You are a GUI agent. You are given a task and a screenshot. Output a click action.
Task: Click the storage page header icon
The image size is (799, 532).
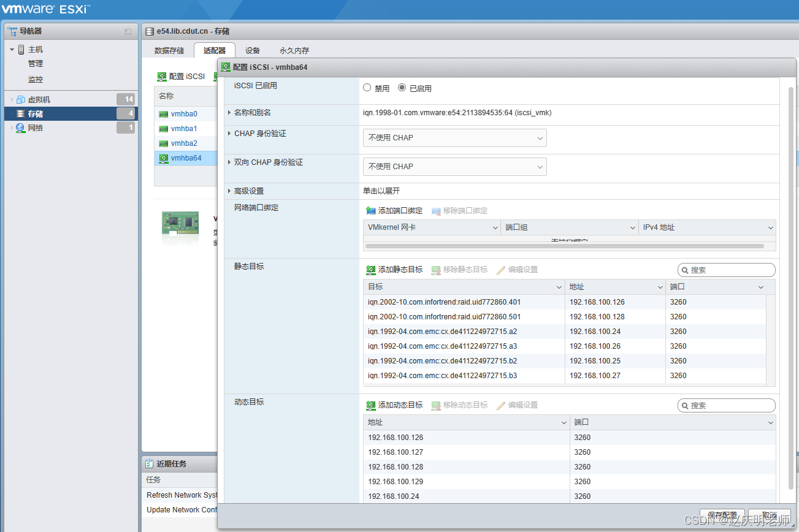click(149, 31)
